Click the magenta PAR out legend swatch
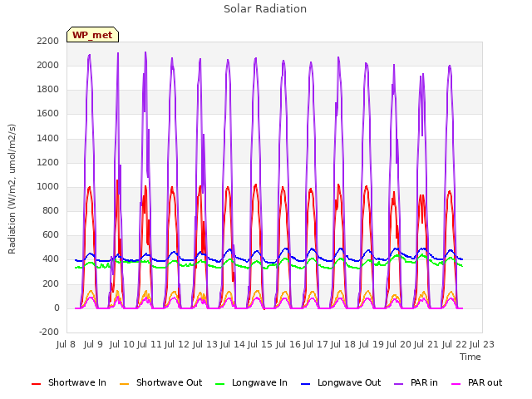 pyautogui.click(x=456, y=384)
